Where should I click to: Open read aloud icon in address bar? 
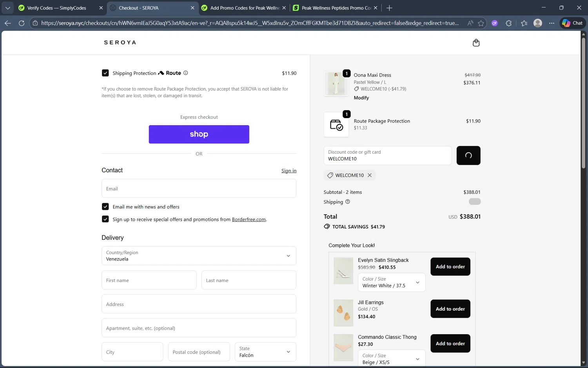[470, 23]
